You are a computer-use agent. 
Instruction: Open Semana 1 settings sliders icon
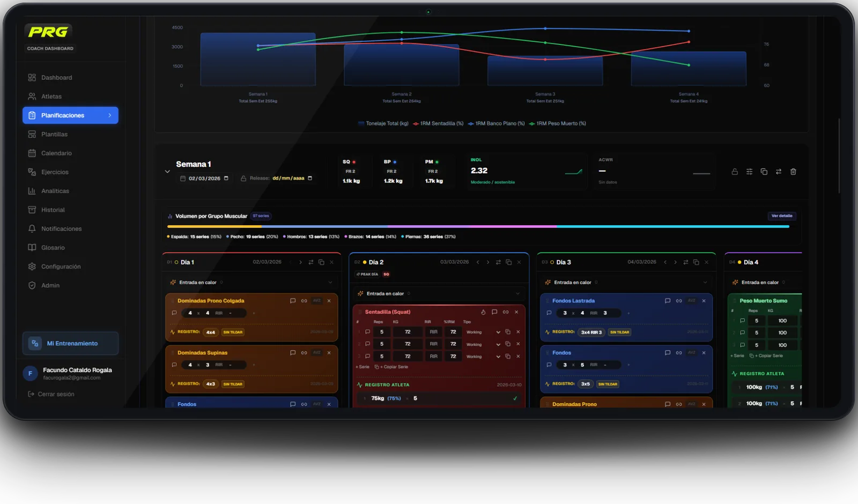pos(749,172)
